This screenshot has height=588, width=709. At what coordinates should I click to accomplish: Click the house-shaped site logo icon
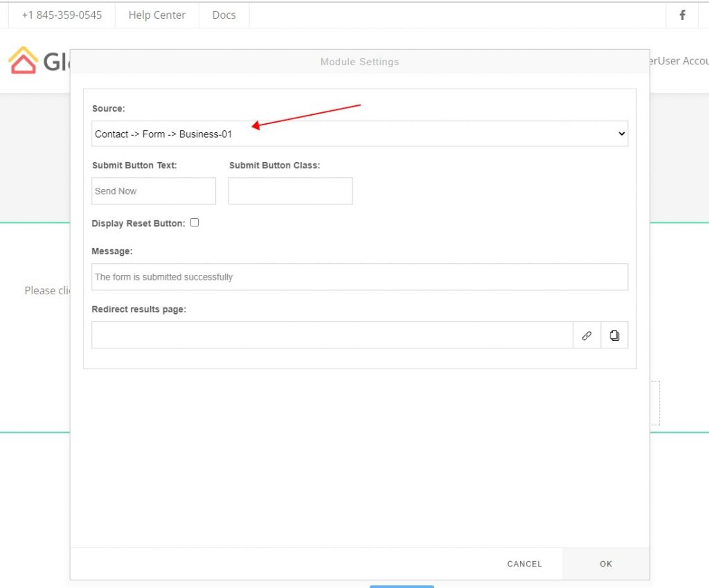click(x=24, y=61)
